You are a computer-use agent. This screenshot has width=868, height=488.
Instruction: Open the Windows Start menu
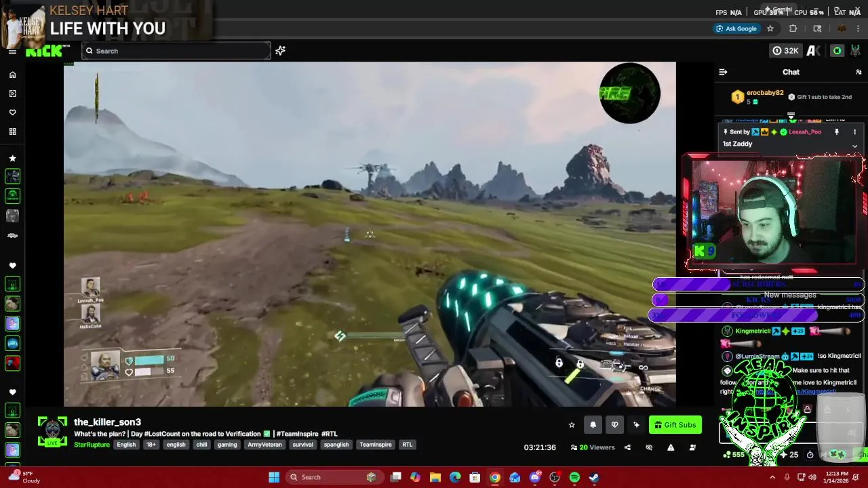(274, 477)
